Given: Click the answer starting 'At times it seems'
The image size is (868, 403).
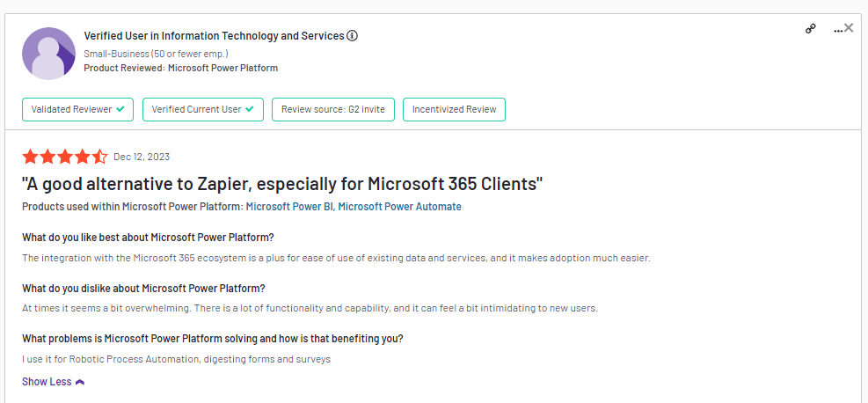Looking at the screenshot, I should pyautogui.click(x=310, y=308).
